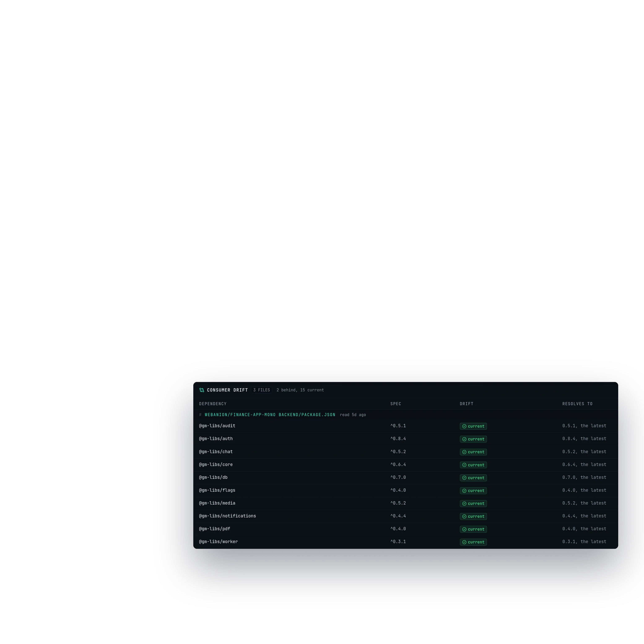Image resolution: width=644 pixels, height=644 pixels.
Task: Click current badge for @gm-libs/chat
Action: (473, 452)
